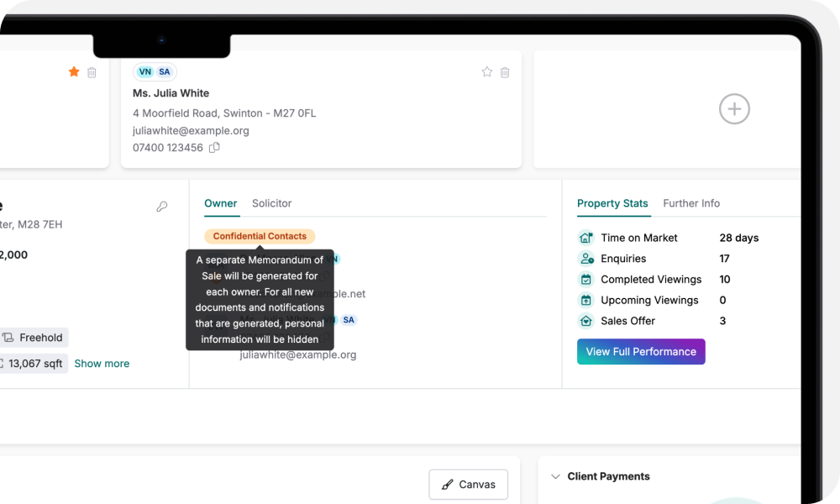Copy the phone number 07400 123456
Viewport: 840px width, 504px height.
pyautogui.click(x=213, y=146)
